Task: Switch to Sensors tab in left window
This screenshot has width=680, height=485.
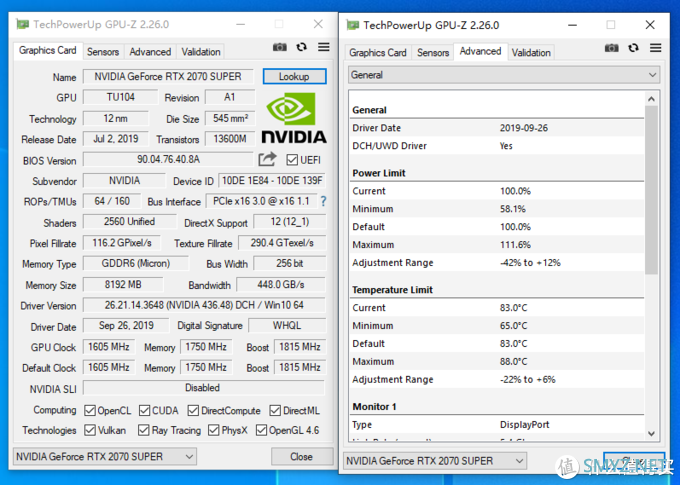Action: click(103, 52)
